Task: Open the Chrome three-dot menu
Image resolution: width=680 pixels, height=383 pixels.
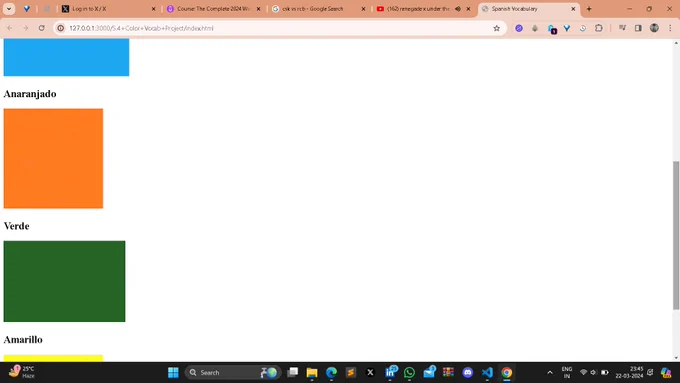Action: [x=670, y=28]
